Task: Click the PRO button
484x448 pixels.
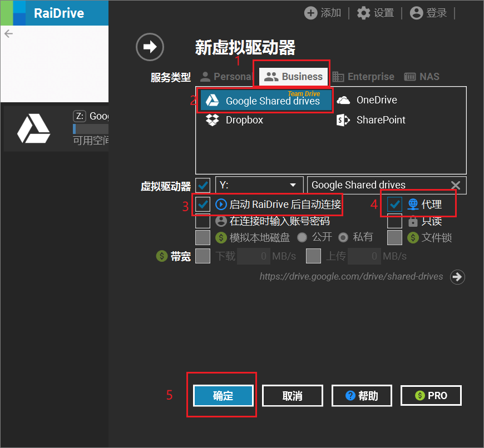Action: [x=431, y=396]
